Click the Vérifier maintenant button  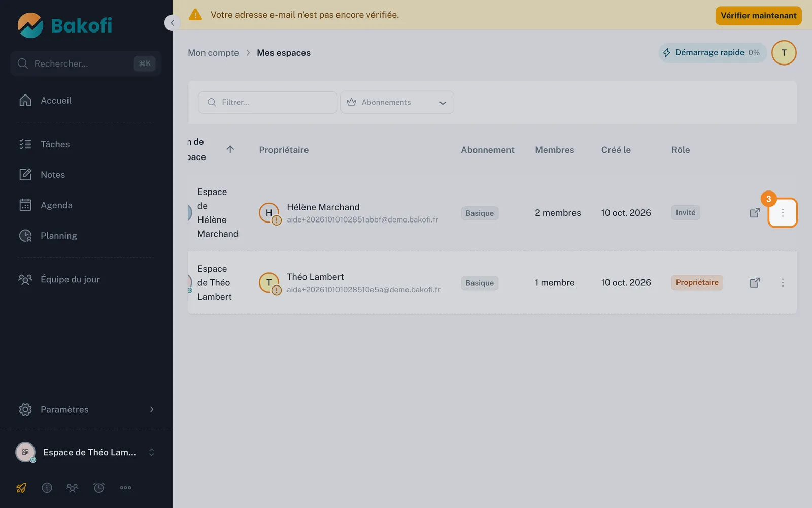(x=758, y=16)
